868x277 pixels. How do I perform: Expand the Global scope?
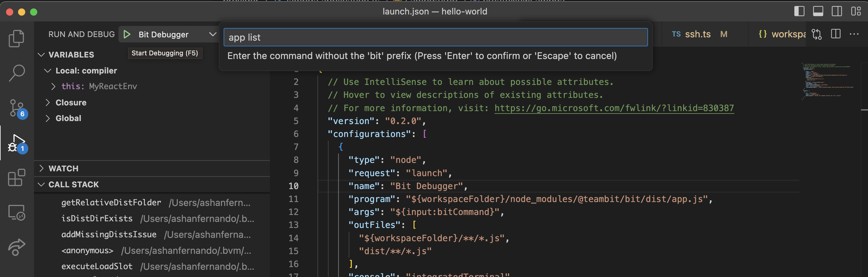[47, 118]
